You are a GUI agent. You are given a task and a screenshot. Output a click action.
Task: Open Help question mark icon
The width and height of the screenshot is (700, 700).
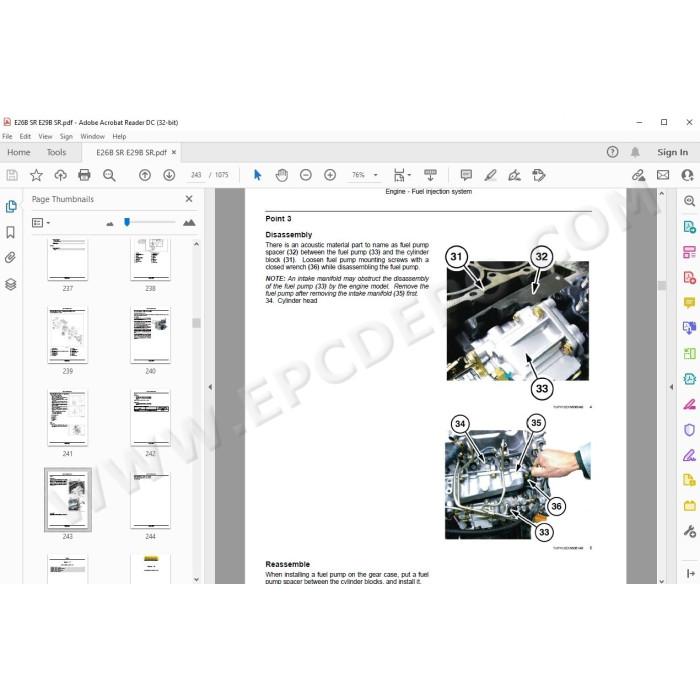612,152
